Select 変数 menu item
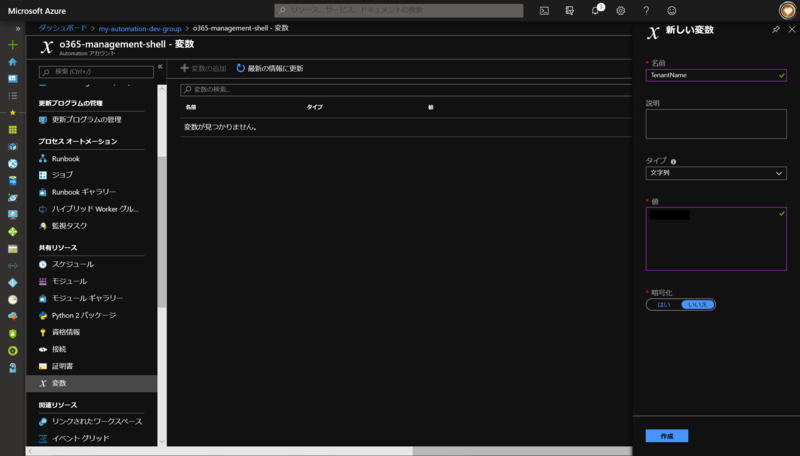 click(x=92, y=384)
